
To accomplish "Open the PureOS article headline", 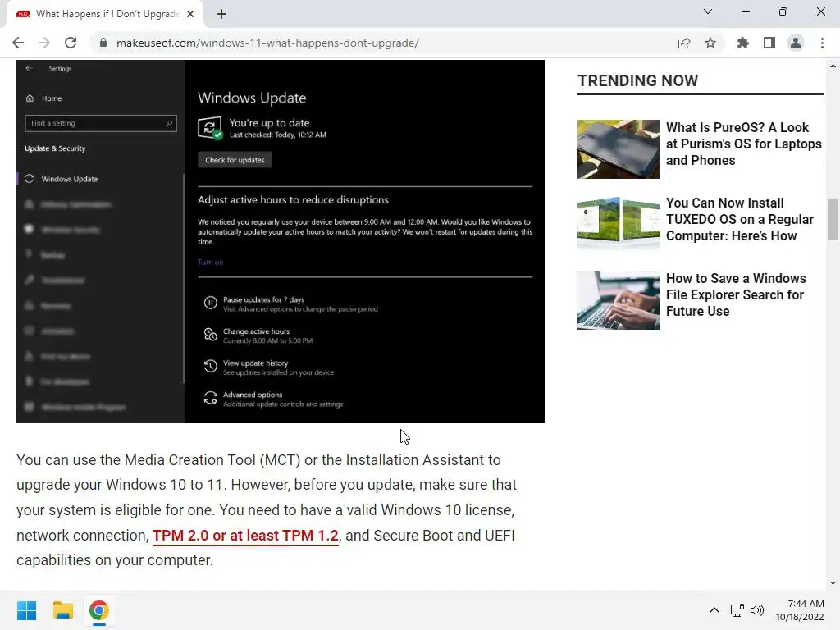I will point(743,144).
